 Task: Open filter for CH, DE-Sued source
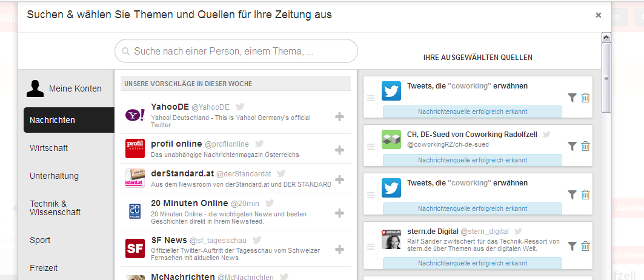click(572, 146)
